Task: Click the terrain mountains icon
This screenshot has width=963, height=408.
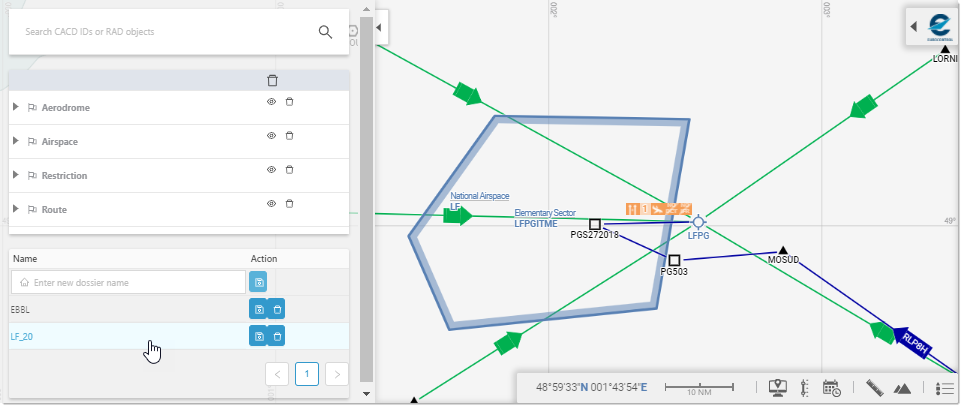Action: click(902, 388)
